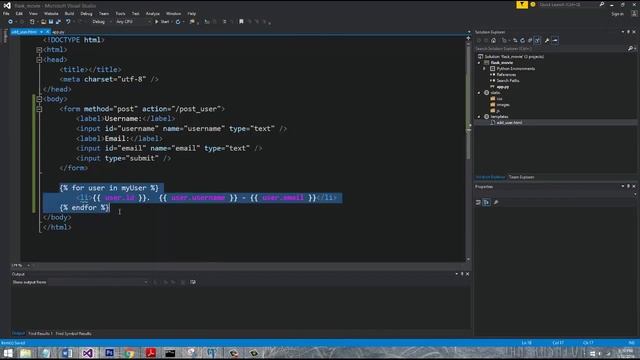
Task: Switch to the Team Explorer tab
Action: pos(521,177)
